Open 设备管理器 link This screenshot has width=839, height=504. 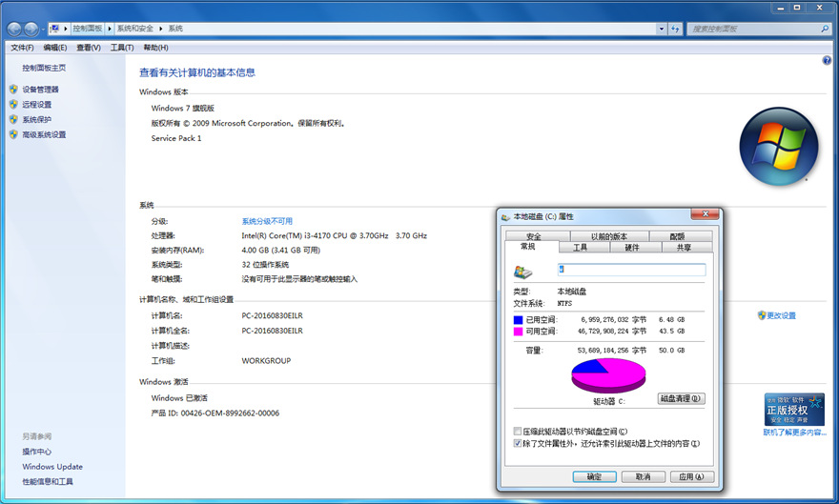[x=40, y=90]
